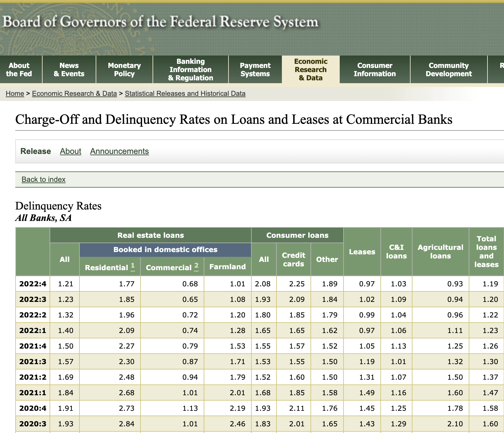The width and height of the screenshot is (504, 433).
Task: Open the About the Fed menu
Action: pyautogui.click(x=19, y=70)
